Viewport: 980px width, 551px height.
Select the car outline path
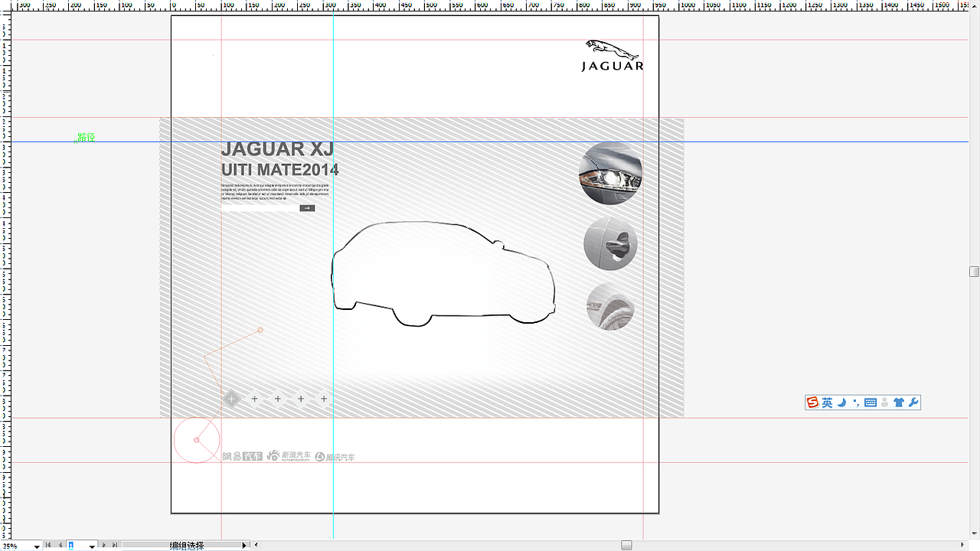(443, 274)
